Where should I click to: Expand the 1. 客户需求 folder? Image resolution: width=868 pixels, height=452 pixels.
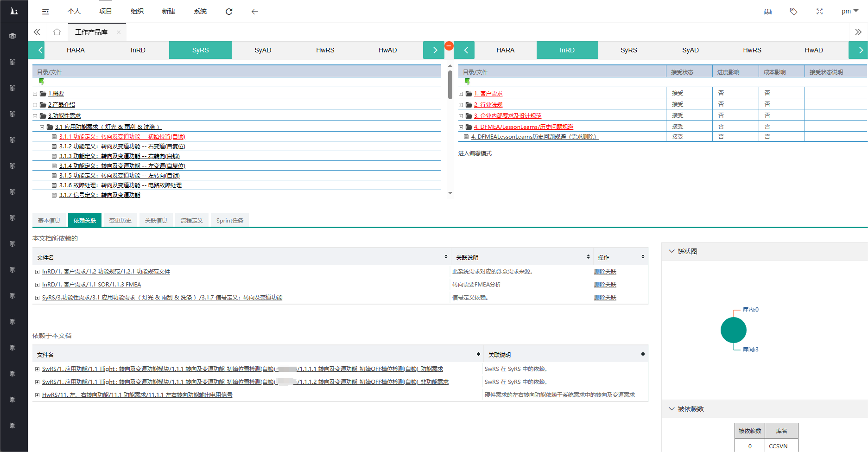coord(461,94)
